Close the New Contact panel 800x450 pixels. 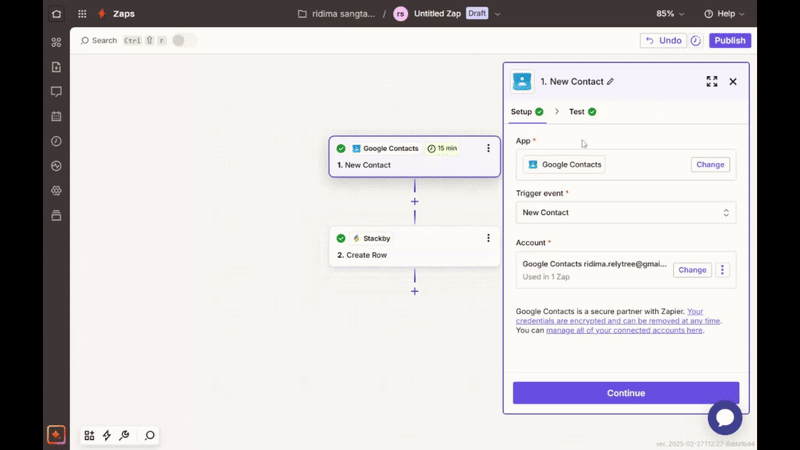tap(733, 82)
